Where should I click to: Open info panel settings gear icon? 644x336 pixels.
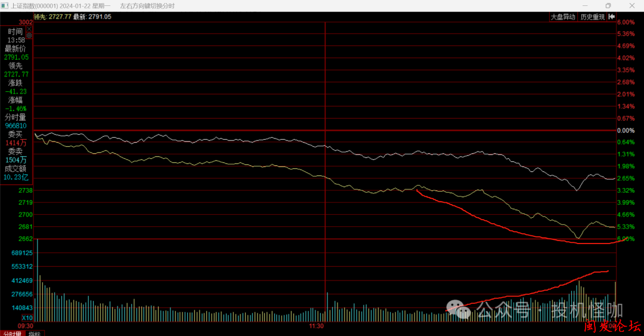coord(29,36)
